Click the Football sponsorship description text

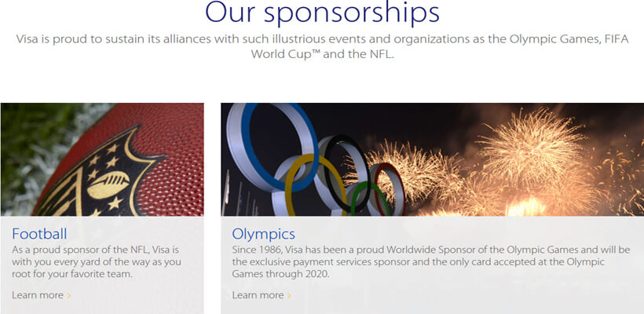[96, 261]
